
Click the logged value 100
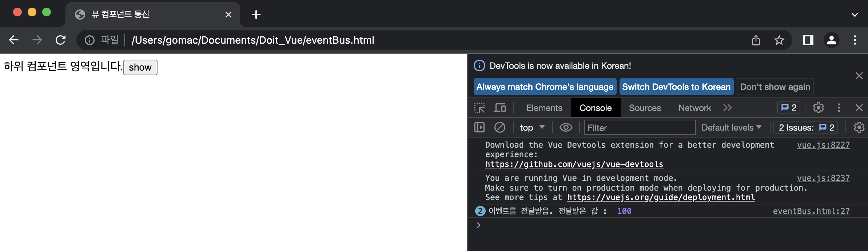(x=624, y=211)
